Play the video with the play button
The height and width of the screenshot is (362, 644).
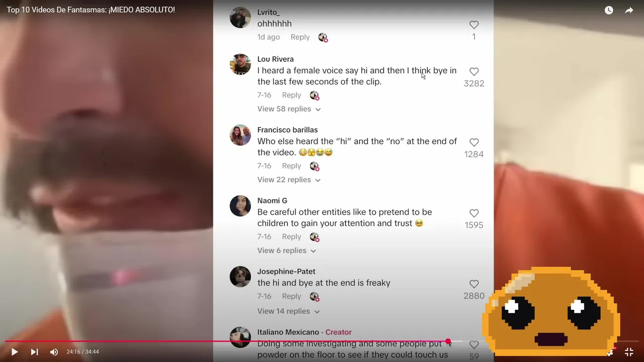[x=14, y=352]
